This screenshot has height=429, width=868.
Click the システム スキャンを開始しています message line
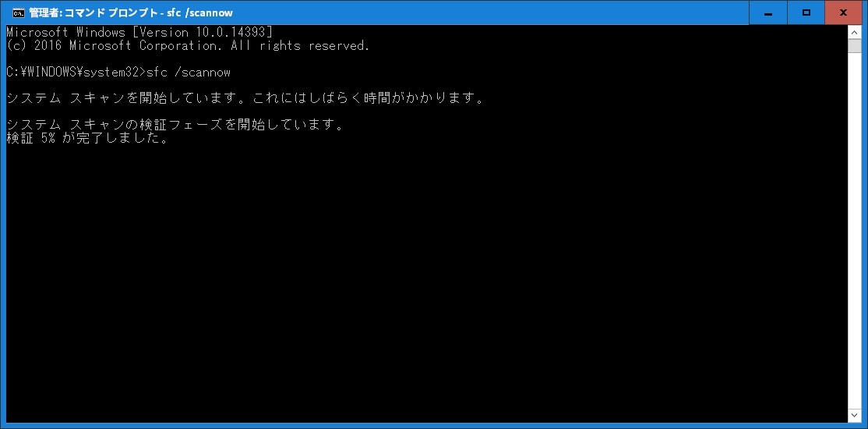pyautogui.click(x=245, y=98)
